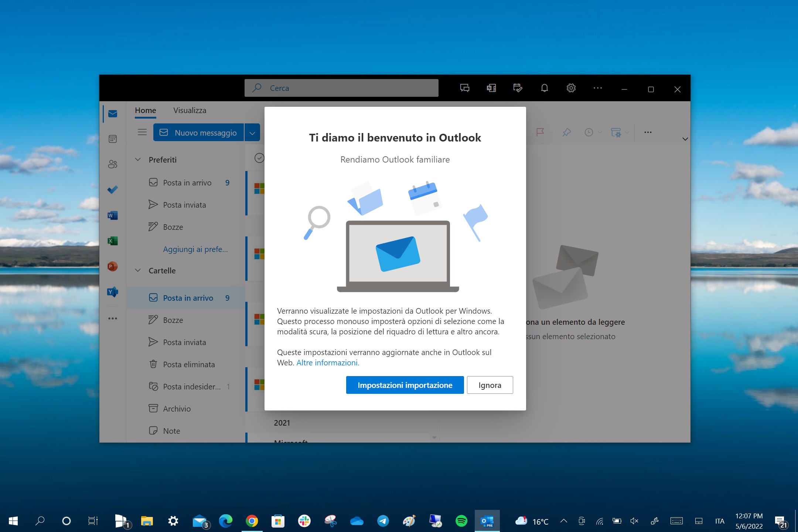The image size is (798, 532).
Task: Compose with Nuovo messaggio button
Action: [x=199, y=133]
